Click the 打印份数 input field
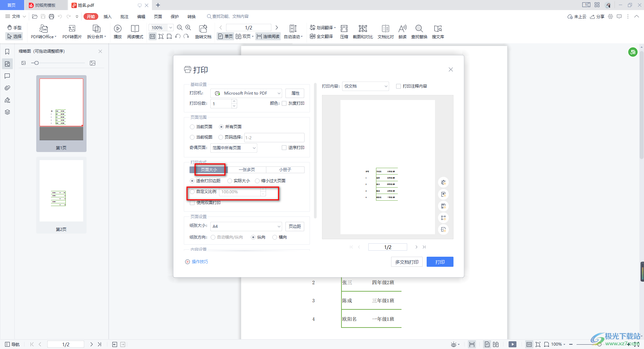Image resolution: width=644 pixels, height=349 pixels. [221, 103]
